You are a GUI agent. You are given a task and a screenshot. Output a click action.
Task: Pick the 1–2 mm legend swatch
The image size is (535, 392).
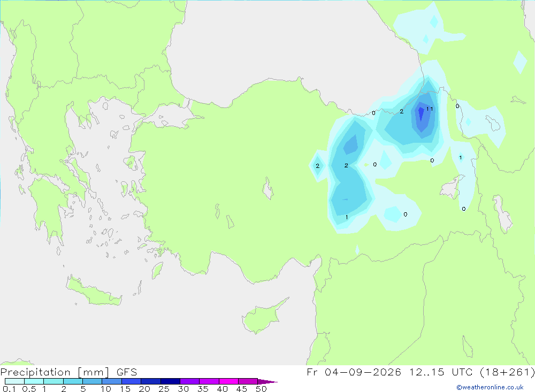(x=53, y=381)
